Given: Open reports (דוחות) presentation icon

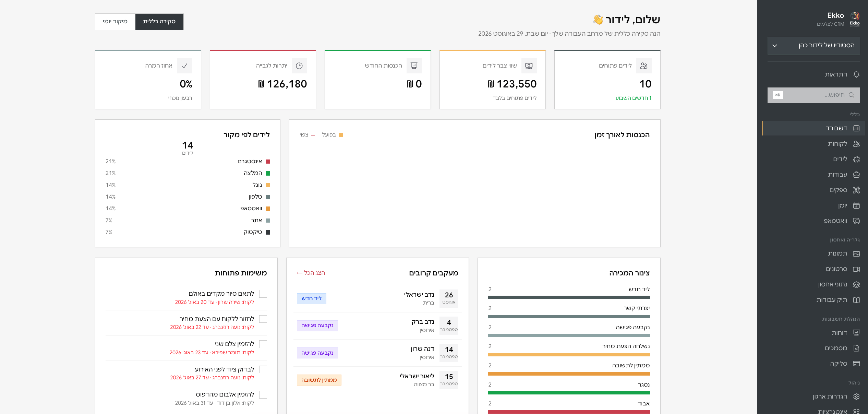Looking at the screenshot, I should click(856, 333).
